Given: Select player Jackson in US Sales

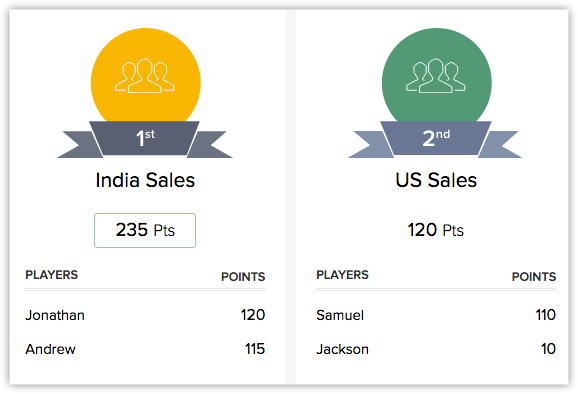Looking at the screenshot, I should pyautogui.click(x=342, y=349).
